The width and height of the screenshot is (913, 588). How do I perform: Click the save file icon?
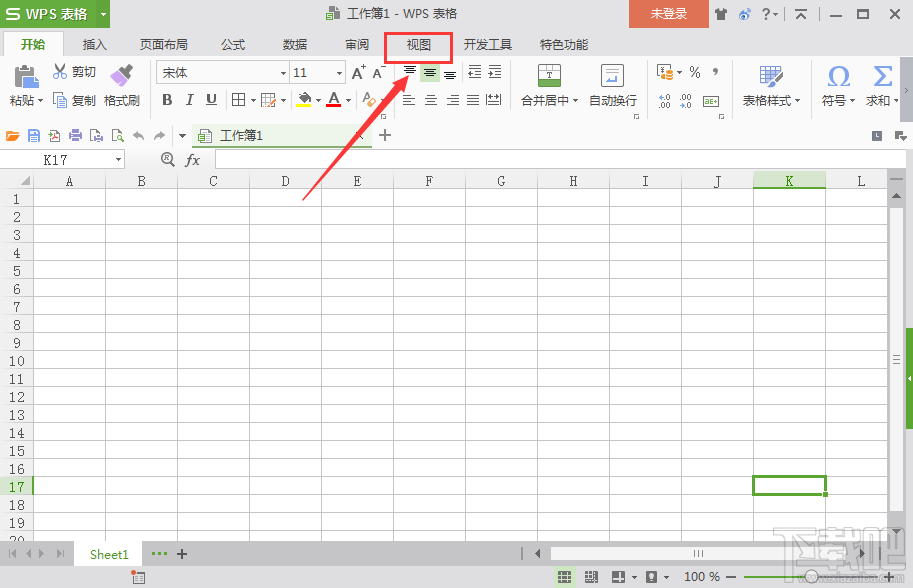tap(34, 135)
